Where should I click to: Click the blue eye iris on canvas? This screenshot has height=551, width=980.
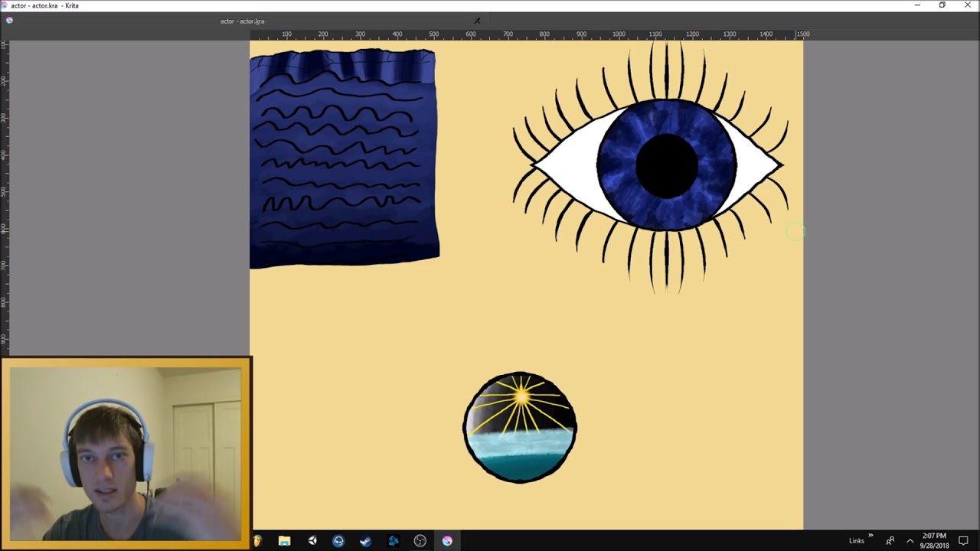[666, 165]
